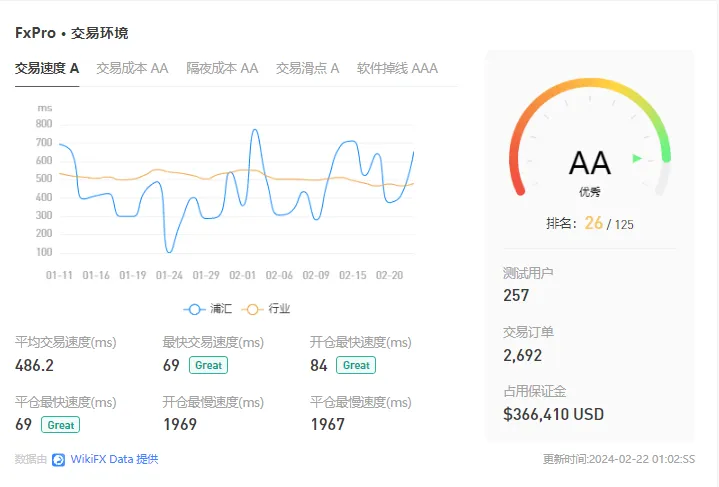719x487 pixels.
Task: Click the 01-11 date axis label
Action: (x=59, y=275)
